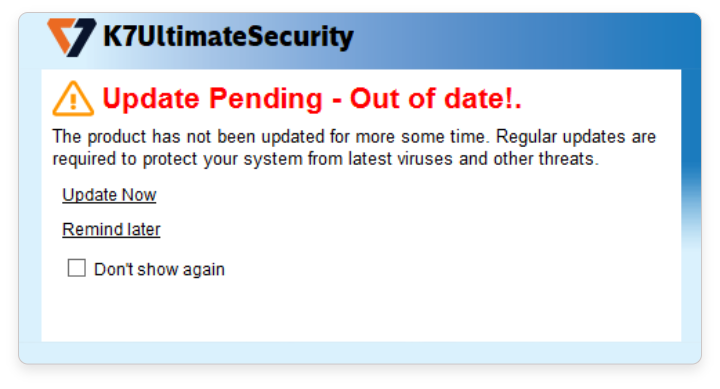The image size is (720, 389).
Task: Click the exclamation mark inside the warning triangle
Action: click(x=73, y=102)
